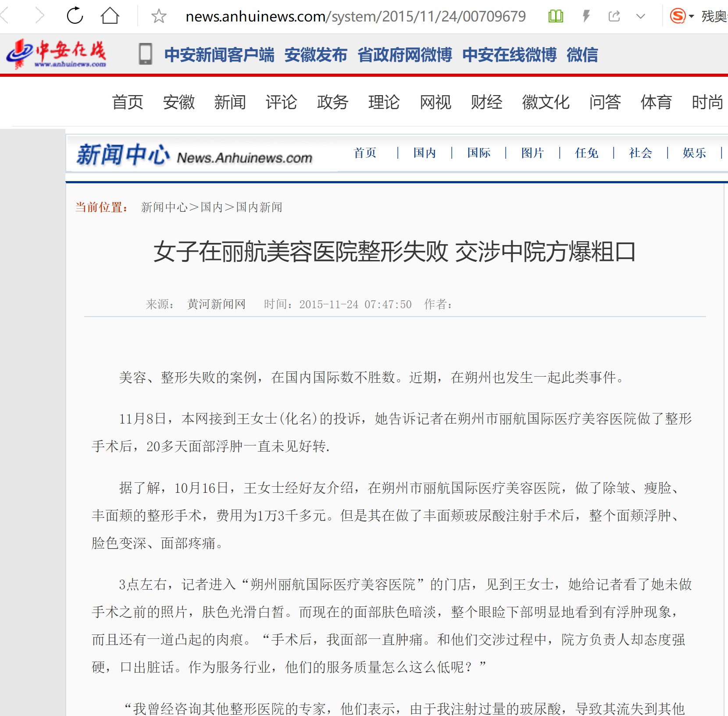
Task: Open 社会 tab in news center bar
Action: [641, 153]
